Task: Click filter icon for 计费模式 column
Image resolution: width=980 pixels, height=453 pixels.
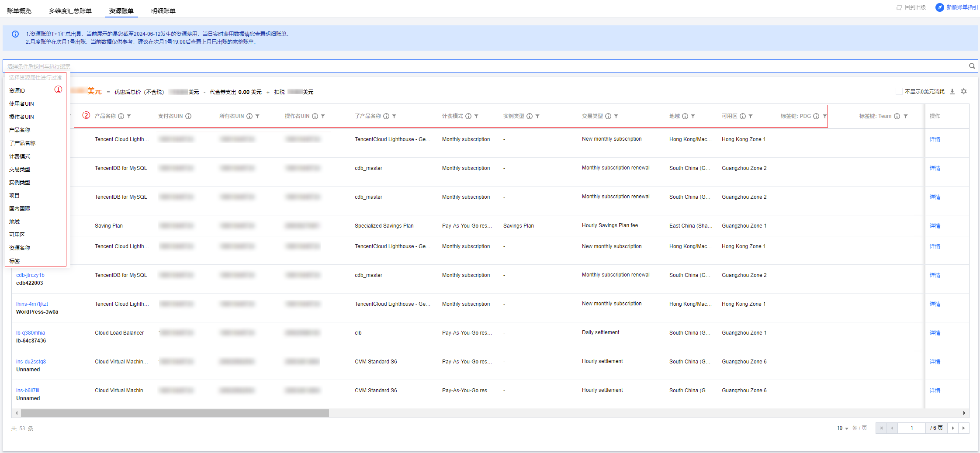Action: click(476, 116)
